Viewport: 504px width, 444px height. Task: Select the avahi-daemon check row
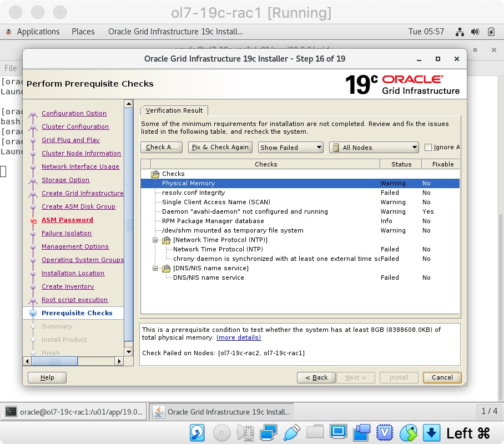coord(300,211)
